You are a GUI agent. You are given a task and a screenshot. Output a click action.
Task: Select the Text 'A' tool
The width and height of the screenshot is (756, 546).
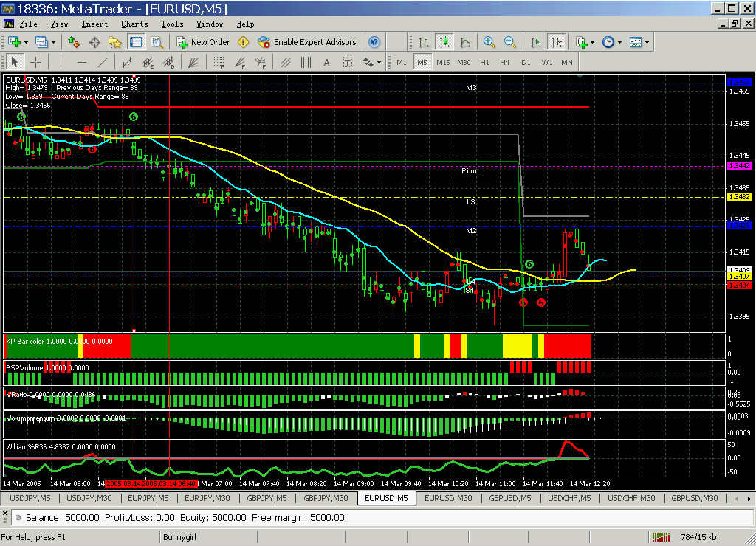pos(326,62)
